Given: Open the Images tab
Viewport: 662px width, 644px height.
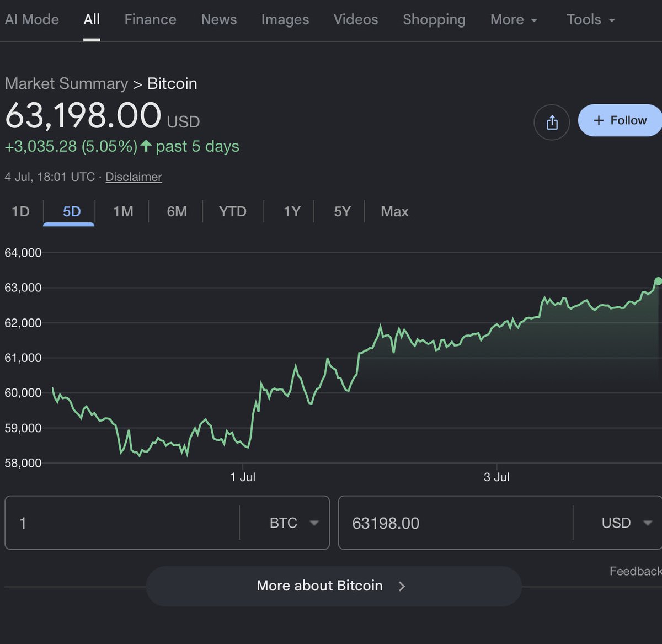Looking at the screenshot, I should point(285,19).
